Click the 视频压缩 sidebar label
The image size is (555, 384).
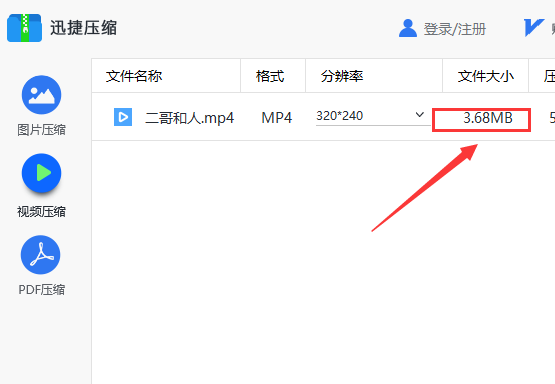coord(41,212)
